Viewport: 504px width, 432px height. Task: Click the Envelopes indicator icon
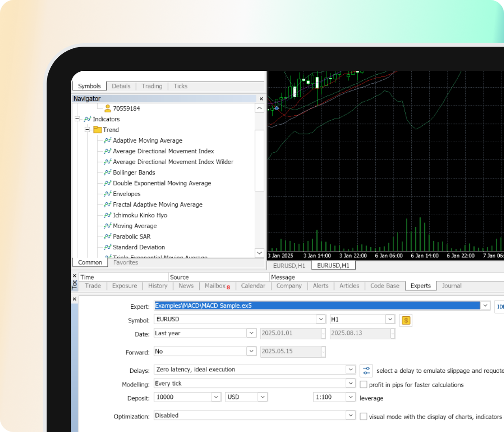tap(107, 194)
